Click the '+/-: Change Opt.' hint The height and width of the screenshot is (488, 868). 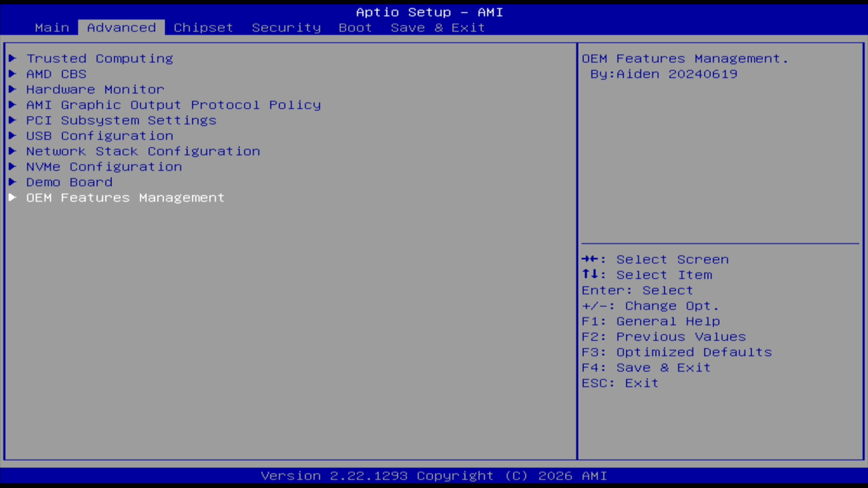coord(650,306)
